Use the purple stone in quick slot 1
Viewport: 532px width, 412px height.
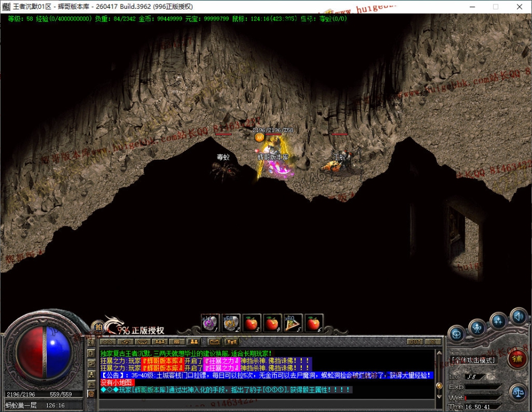(210, 323)
